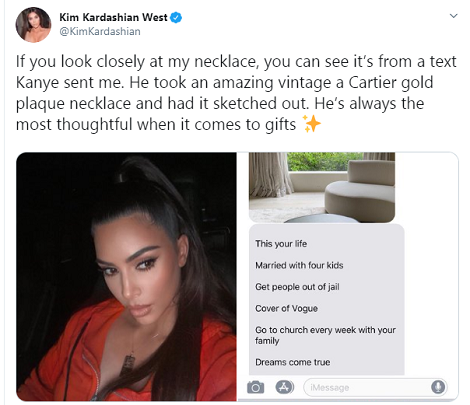
Task: Focus the iMessage text input field
Action: (x=375, y=387)
